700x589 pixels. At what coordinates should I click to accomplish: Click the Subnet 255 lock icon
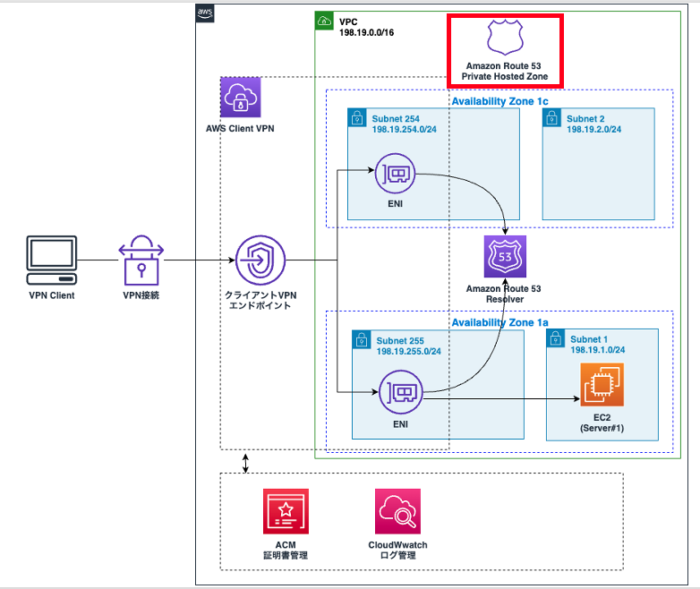pyautogui.click(x=362, y=340)
